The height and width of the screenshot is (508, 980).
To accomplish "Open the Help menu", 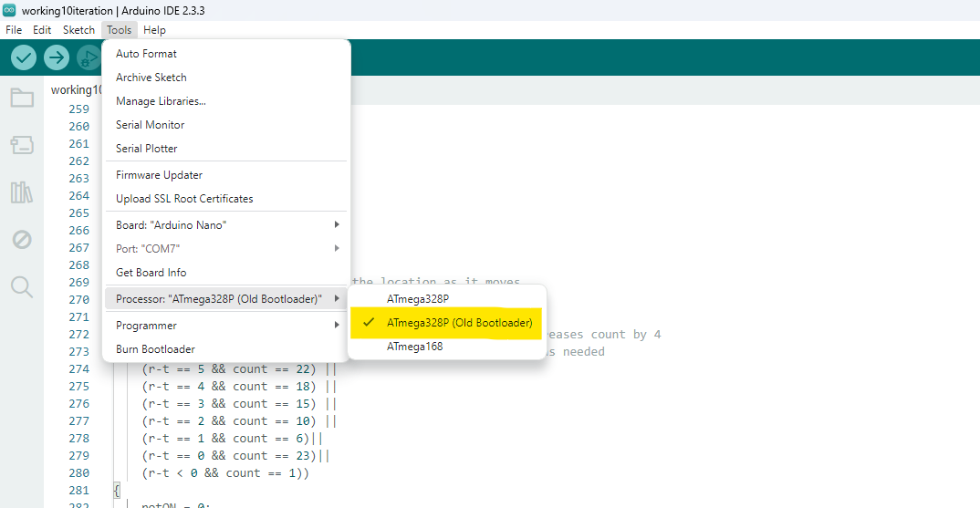I will click(x=154, y=30).
